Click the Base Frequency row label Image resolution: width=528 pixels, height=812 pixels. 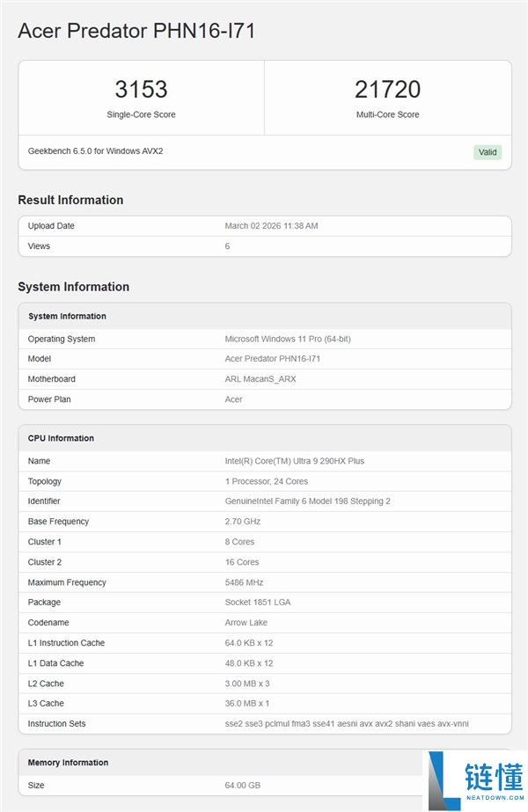59,522
